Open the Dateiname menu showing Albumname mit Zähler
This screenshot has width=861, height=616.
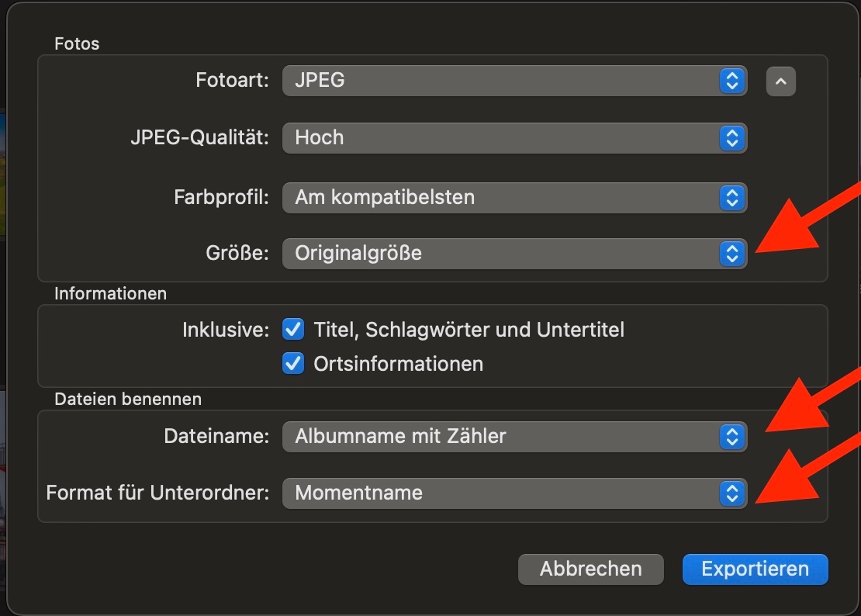coord(500,437)
